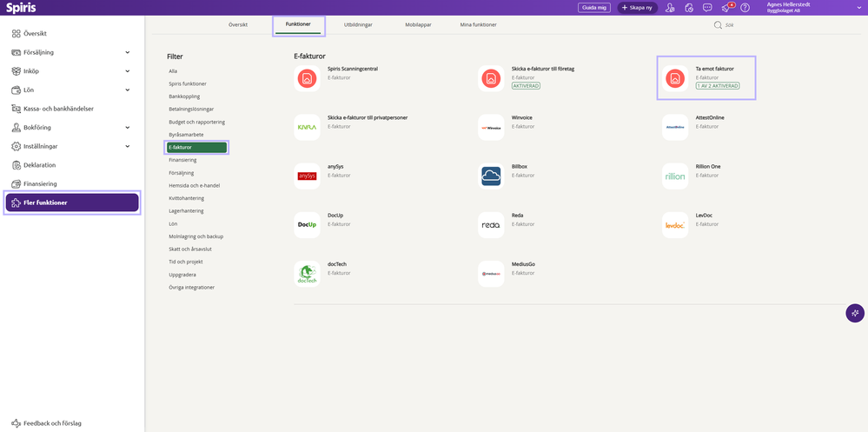Open the Ta emot fakturor app icon
The width and height of the screenshot is (868, 432).
(x=675, y=78)
